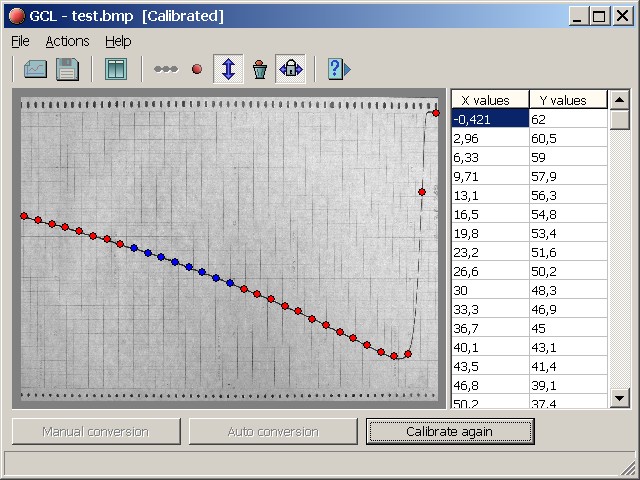Screen dimensions: 640x480
Task: Click the Y values column header
Action: point(567,100)
